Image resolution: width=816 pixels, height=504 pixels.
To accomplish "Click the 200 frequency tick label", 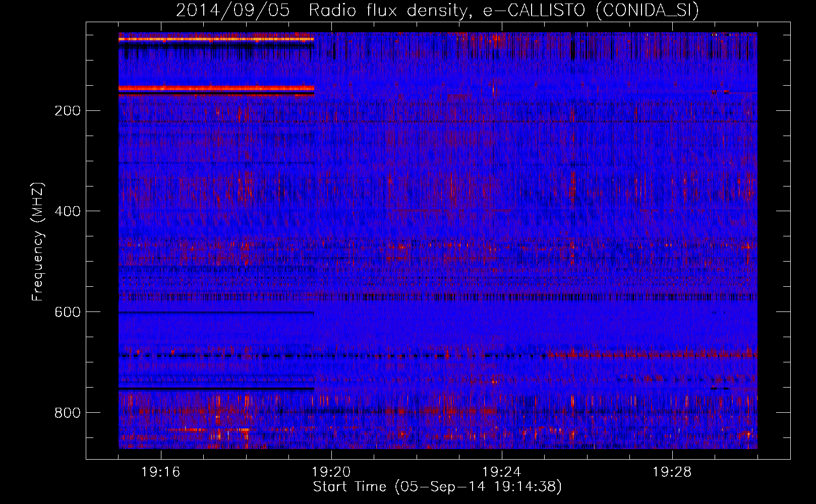I will 68,111.
